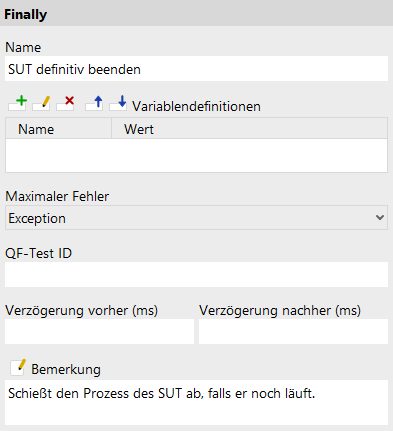Focus the QF-Test ID input field
Viewport: 393px width, 431px height.
pos(196,274)
